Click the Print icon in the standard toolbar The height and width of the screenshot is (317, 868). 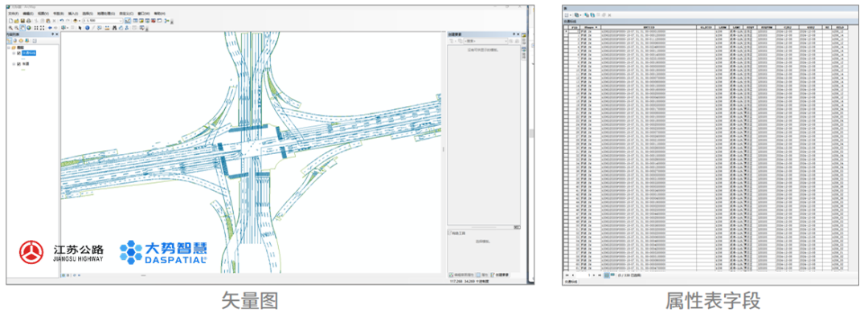(29, 21)
